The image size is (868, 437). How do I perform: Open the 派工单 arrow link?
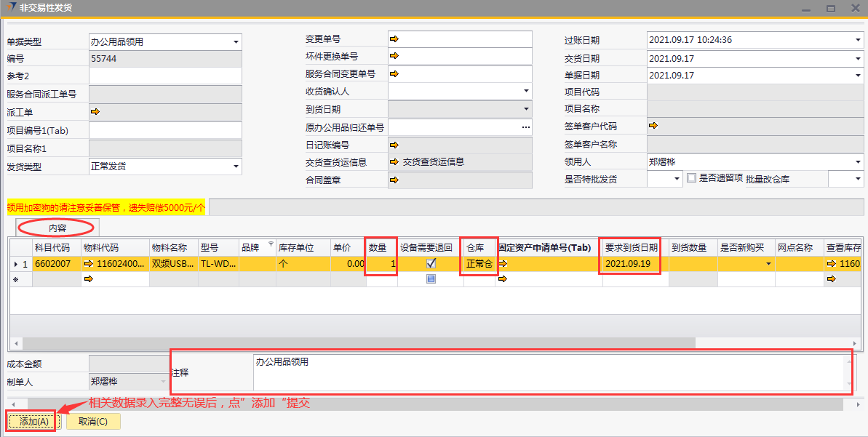[x=94, y=112]
